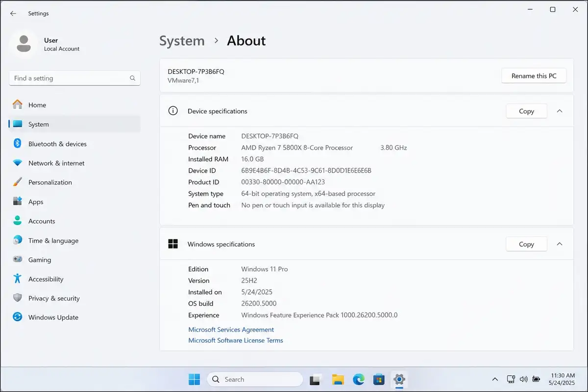Open the Personalization paintbrush icon
Screen dimensions: 588x392
pyautogui.click(x=18, y=182)
